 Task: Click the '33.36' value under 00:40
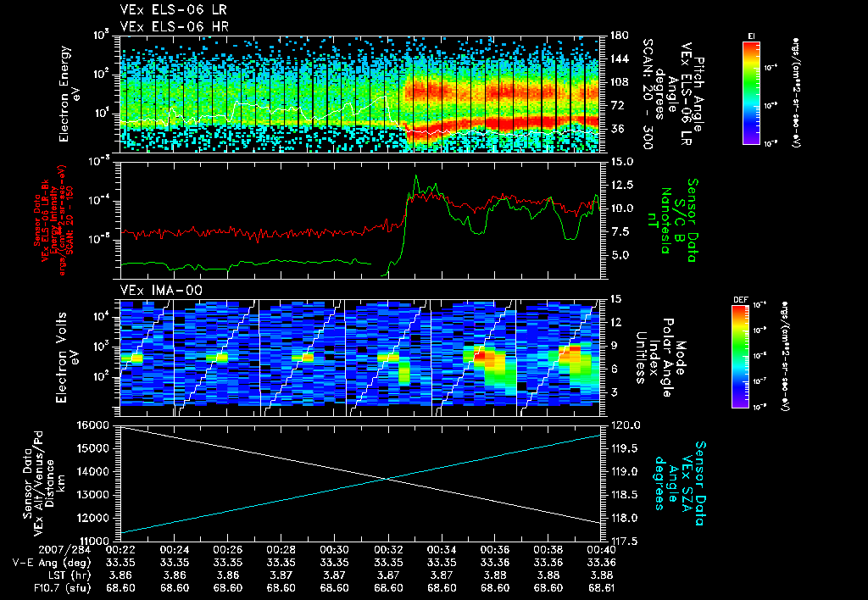(x=602, y=563)
